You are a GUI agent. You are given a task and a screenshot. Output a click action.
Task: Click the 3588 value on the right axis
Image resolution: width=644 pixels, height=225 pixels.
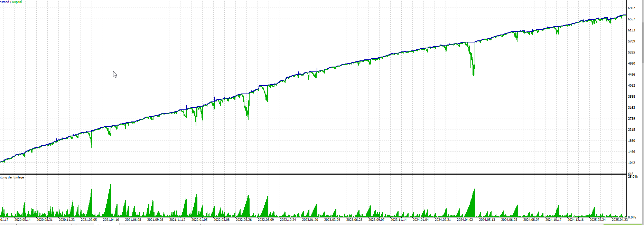pos(632,97)
